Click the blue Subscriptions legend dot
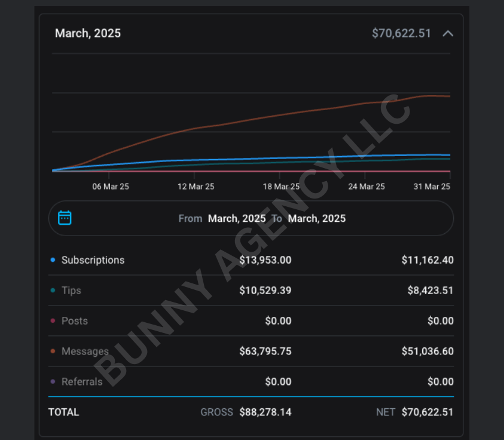Viewport: 504px width, 440px height. [53, 260]
